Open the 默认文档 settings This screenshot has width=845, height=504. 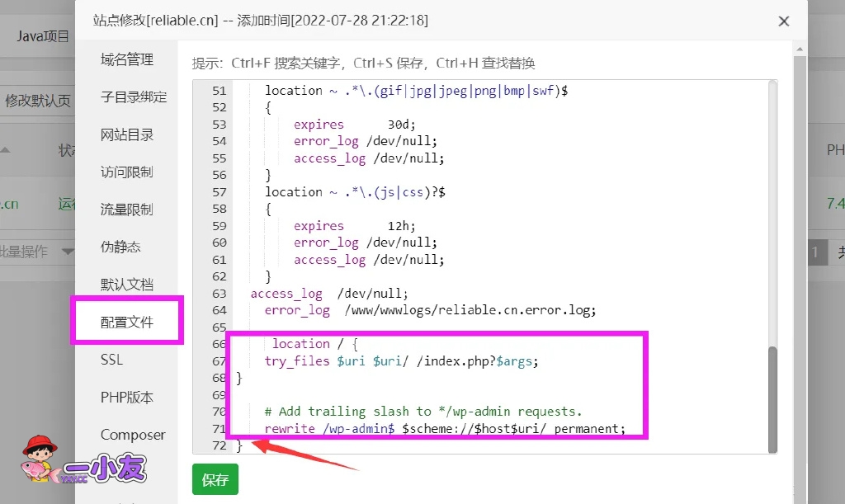coord(127,285)
